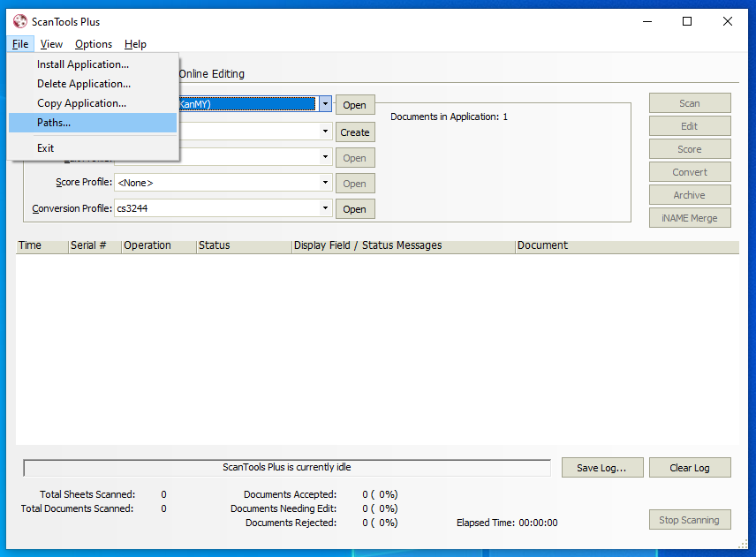
Task: Click the 'Total Sheets Scanned:' label
Action: 87,494
